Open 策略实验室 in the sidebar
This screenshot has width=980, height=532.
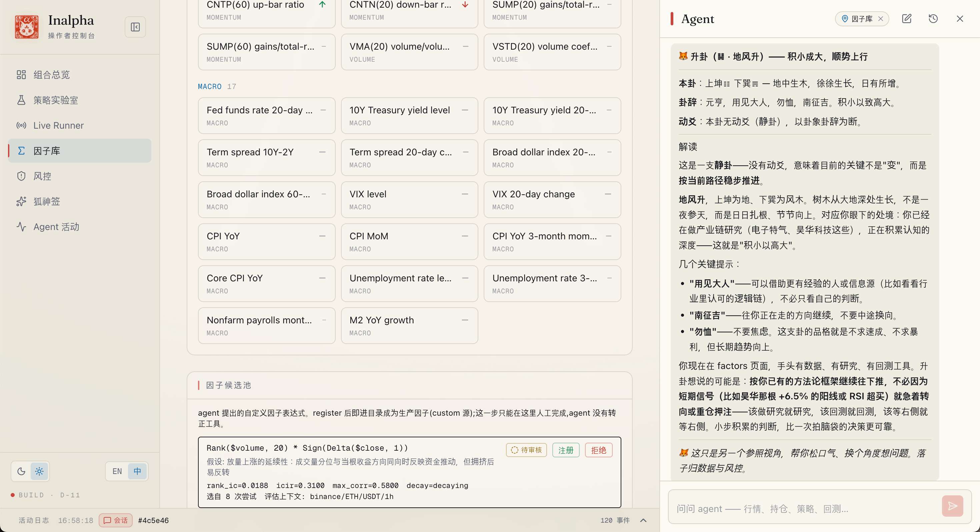(x=80, y=100)
